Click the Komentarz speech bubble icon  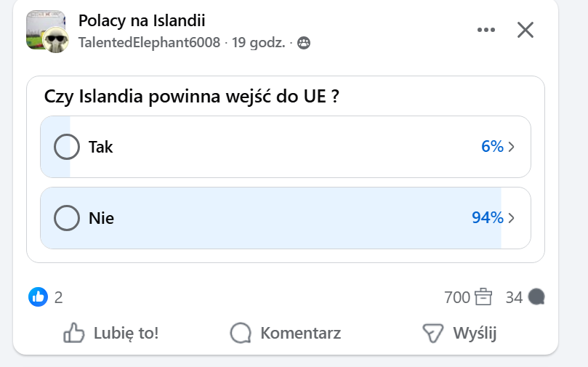click(240, 334)
